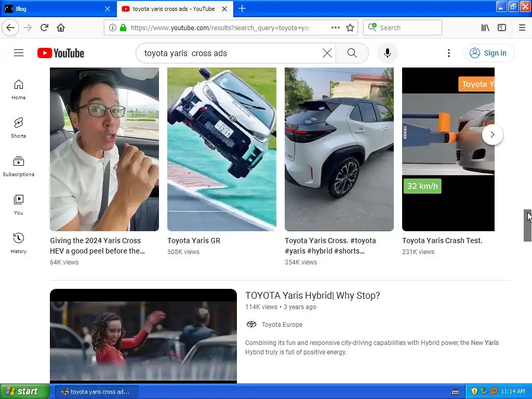The width and height of the screenshot is (532, 399).
Task: Bookmark this page with star
Action: [350, 28]
